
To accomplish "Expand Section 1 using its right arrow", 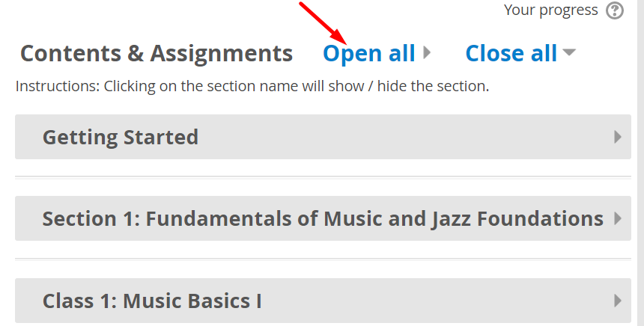I will pyautogui.click(x=618, y=218).
